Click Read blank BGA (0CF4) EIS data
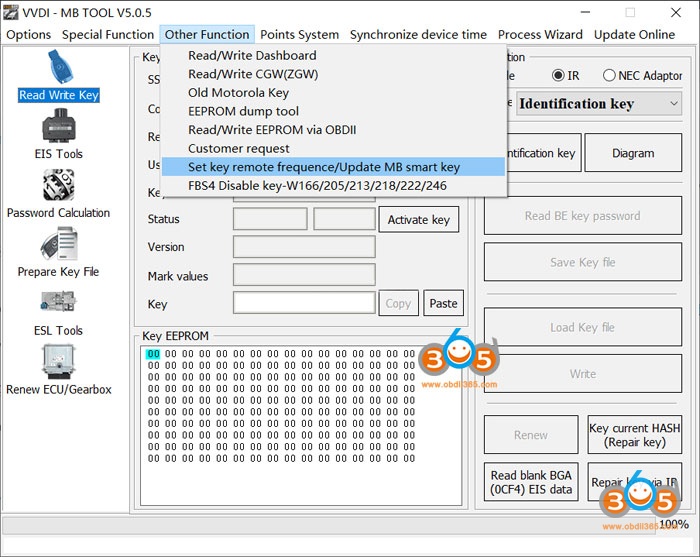This screenshot has width=700, height=557. tap(531, 482)
